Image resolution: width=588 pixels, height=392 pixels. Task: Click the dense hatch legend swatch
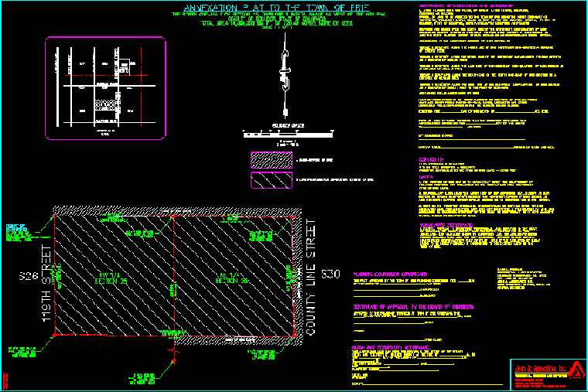tap(271, 159)
